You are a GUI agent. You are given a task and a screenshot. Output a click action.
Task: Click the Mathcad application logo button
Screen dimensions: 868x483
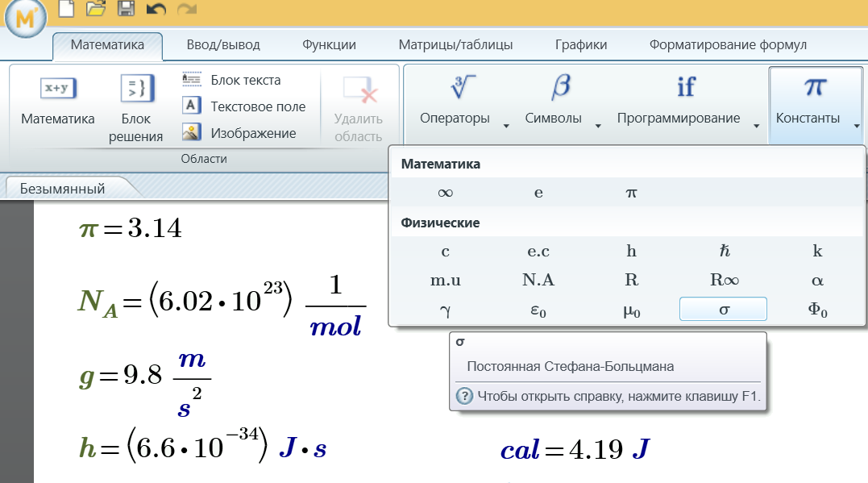pos(25,18)
